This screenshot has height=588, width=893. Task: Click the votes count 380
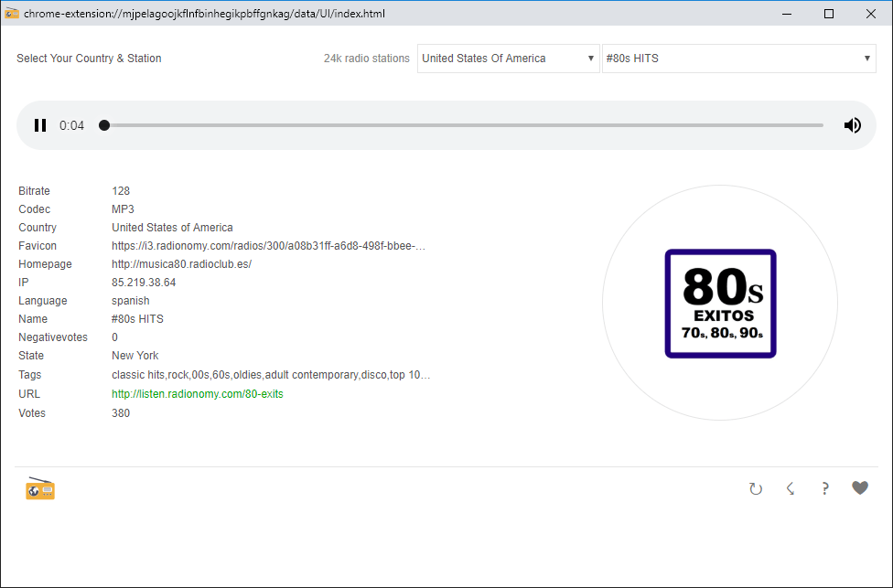tap(121, 413)
